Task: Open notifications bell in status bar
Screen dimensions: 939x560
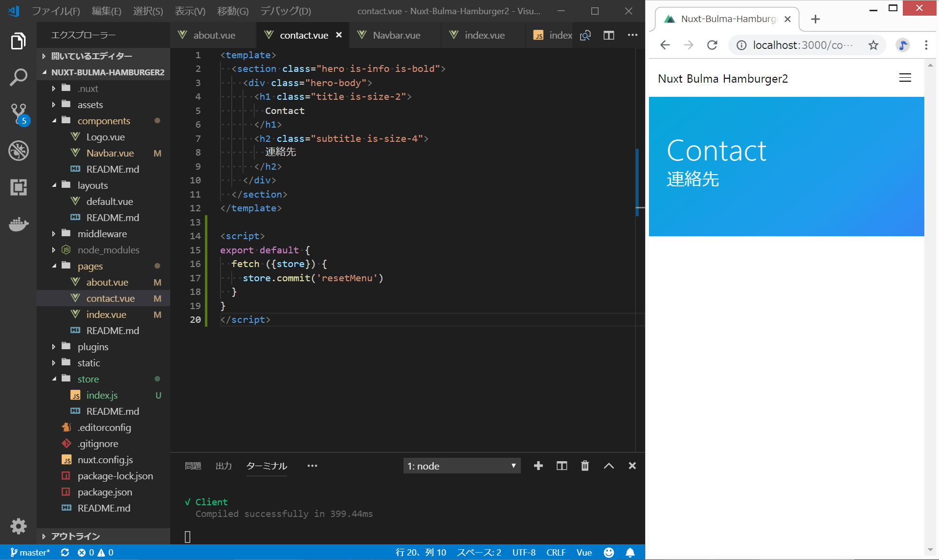Action: (630, 552)
